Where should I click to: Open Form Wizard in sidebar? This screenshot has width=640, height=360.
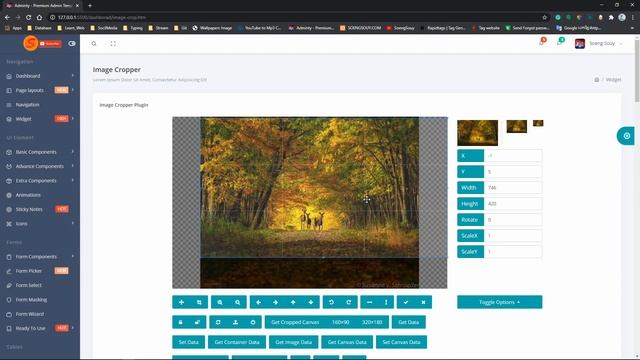40,314
